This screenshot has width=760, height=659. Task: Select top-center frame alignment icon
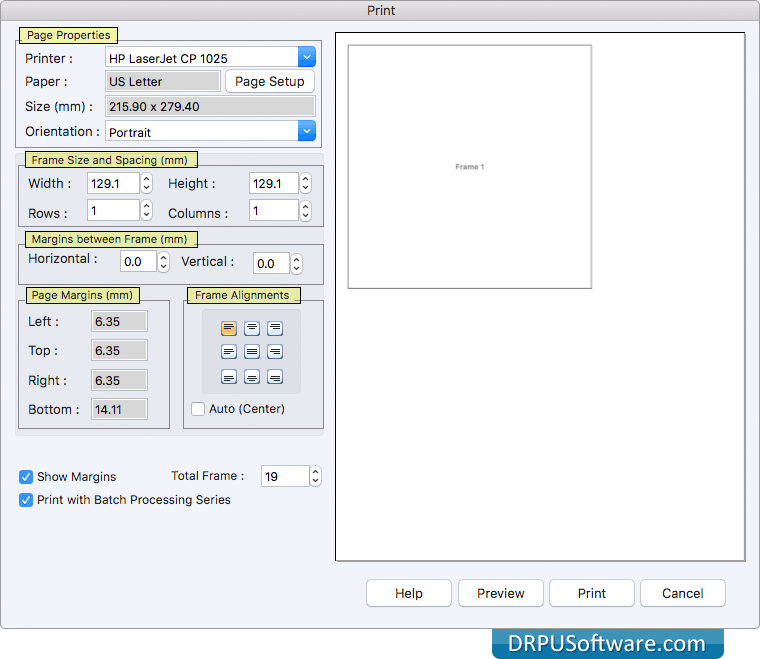point(252,329)
